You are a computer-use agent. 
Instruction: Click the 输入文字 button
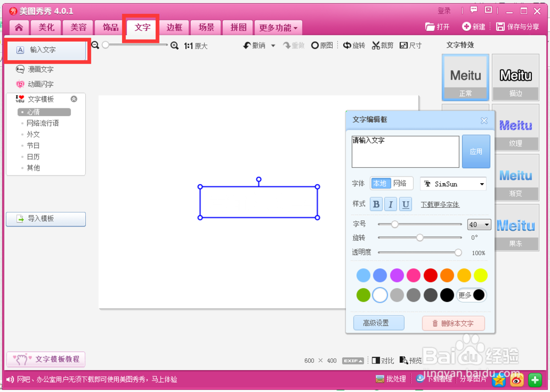coord(47,50)
